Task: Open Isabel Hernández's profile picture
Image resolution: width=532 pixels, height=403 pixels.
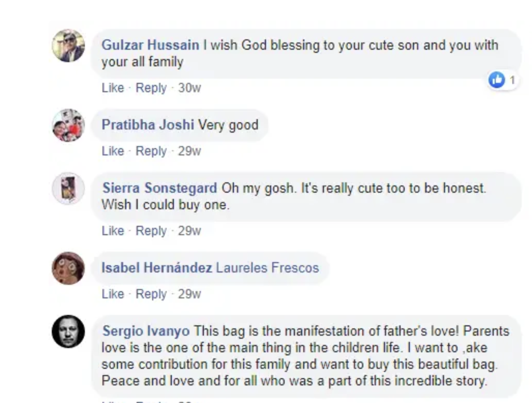Action: (x=68, y=268)
